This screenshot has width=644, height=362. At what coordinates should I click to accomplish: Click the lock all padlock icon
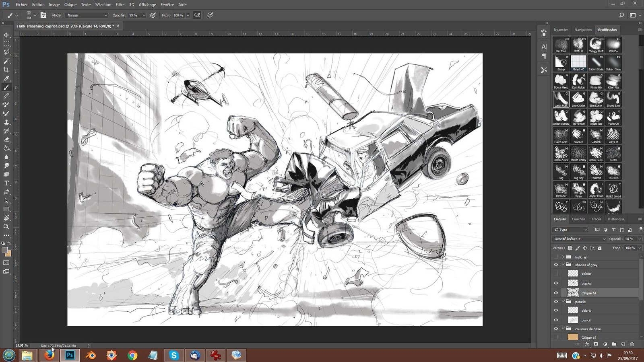pyautogui.click(x=600, y=248)
